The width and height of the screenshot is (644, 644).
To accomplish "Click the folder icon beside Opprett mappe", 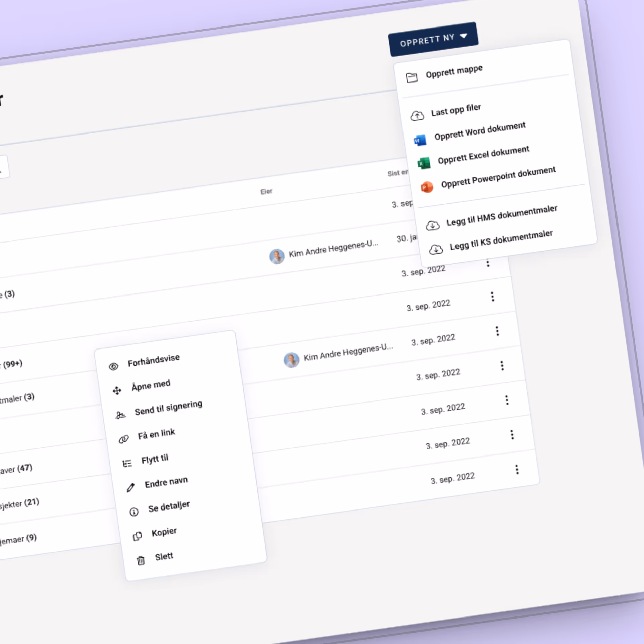I will click(x=411, y=77).
